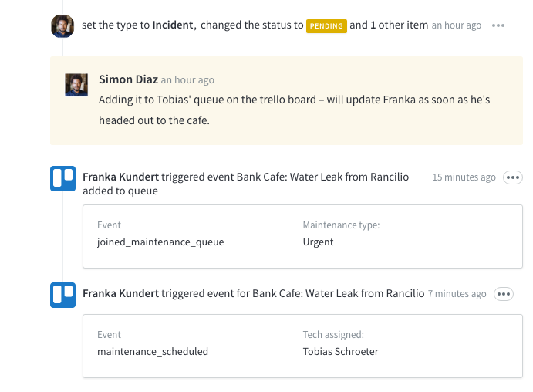Select the joined_maintenance_queue event card

click(302, 236)
